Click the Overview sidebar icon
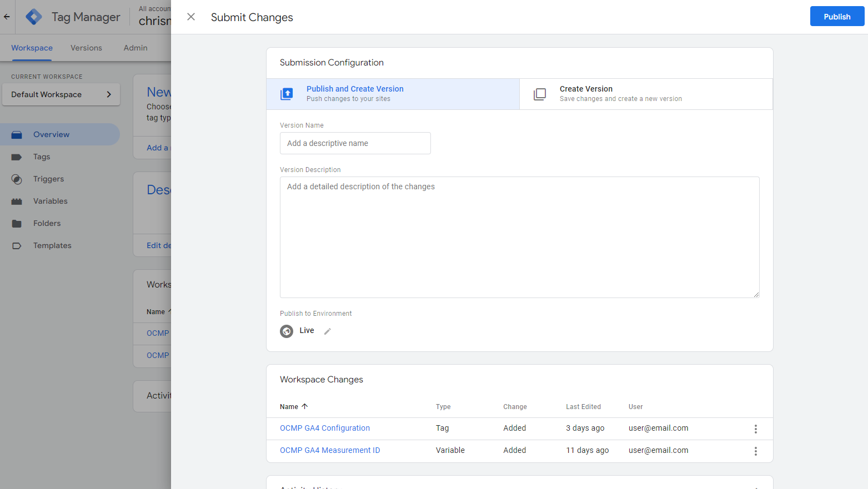This screenshot has width=868, height=489. coord(17,135)
